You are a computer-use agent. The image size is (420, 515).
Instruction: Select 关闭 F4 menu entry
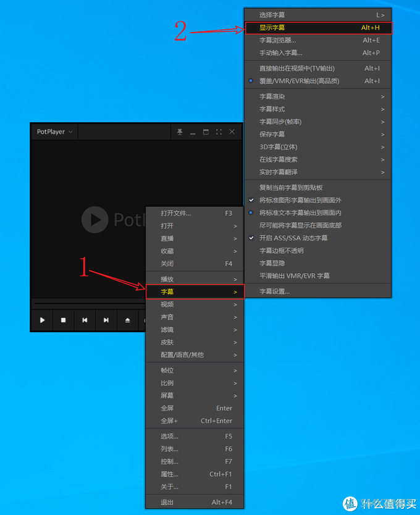pos(195,264)
